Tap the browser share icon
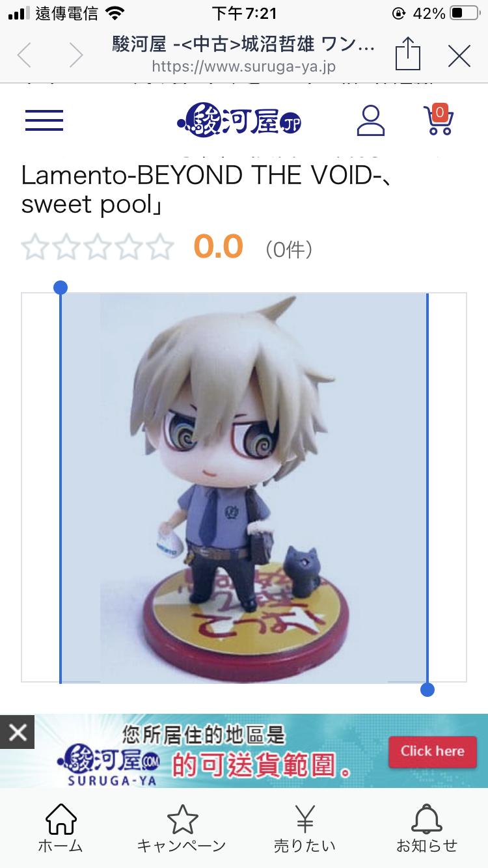Screen dimensions: 488x868 coord(408,54)
